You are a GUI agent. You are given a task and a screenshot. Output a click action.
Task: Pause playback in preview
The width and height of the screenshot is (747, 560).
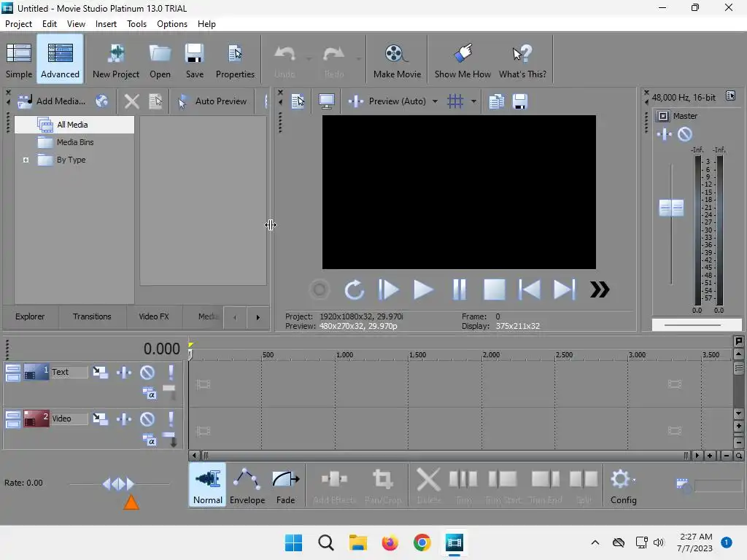click(x=460, y=289)
